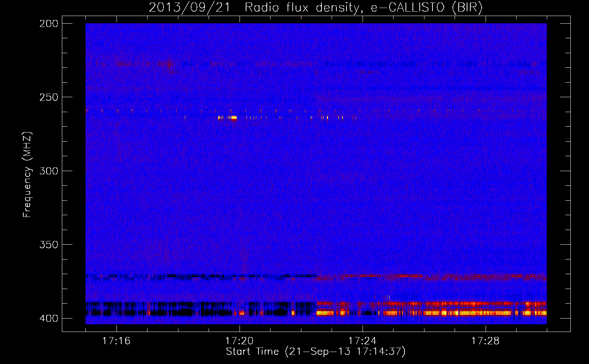Click the 17:20 time tick label
This screenshot has width=589, height=364.
point(240,341)
